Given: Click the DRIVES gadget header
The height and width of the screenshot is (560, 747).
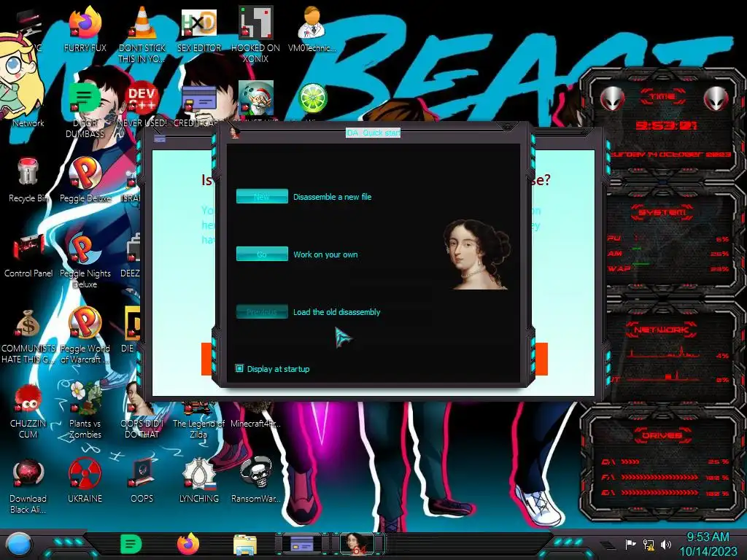Looking at the screenshot, I should (662, 435).
